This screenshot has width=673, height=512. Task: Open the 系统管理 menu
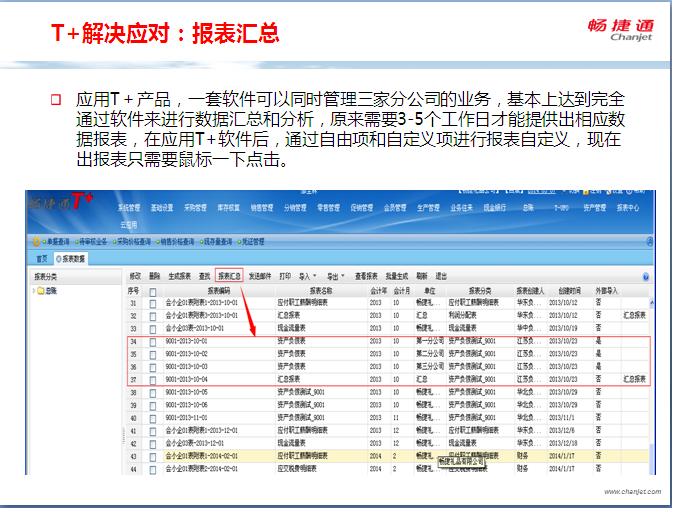[129, 208]
